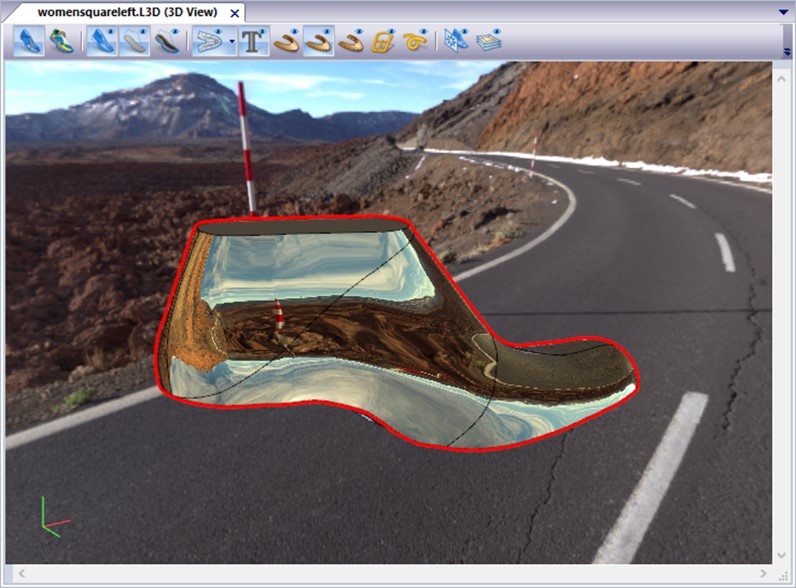Toggle visibility of the white pattern pieces
796x588 pixels.
209,41
